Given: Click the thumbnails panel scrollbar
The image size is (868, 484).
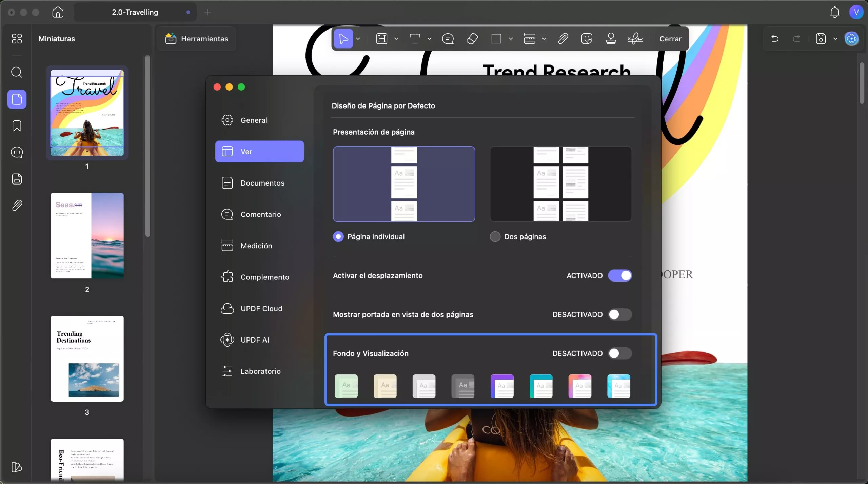Looking at the screenshot, I should pyautogui.click(x=147, y=146).
